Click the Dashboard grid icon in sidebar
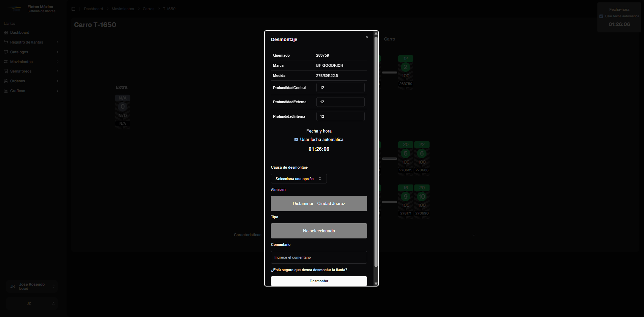 click(x=6, y=33)
